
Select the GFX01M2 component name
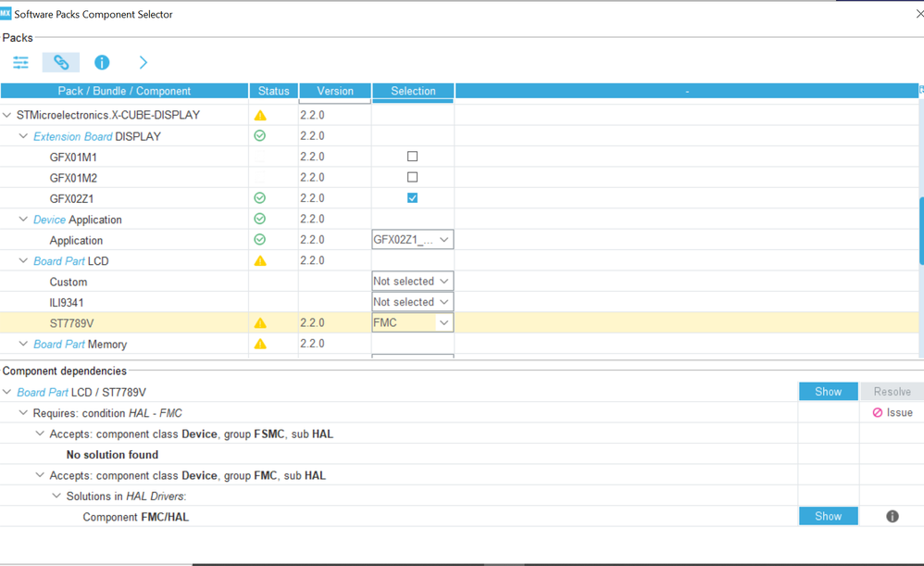[x=73, y=178]
